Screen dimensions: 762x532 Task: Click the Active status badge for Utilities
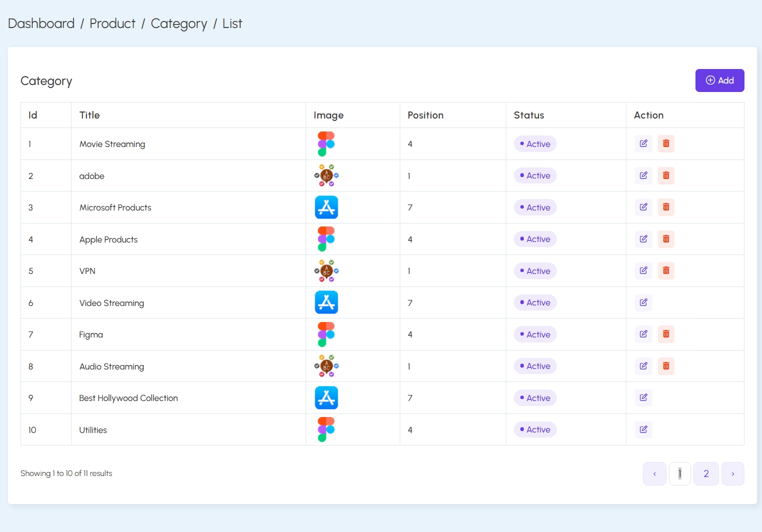535,429
